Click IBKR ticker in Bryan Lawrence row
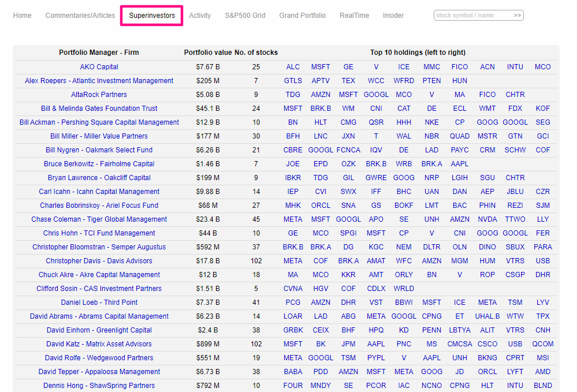This screenshot has width=577, height=392. [x=293, y=178]
